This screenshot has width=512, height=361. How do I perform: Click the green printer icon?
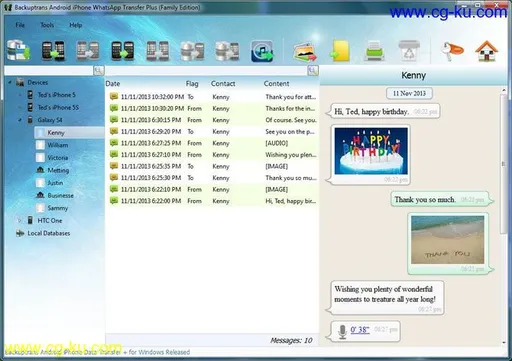(374, 51)
